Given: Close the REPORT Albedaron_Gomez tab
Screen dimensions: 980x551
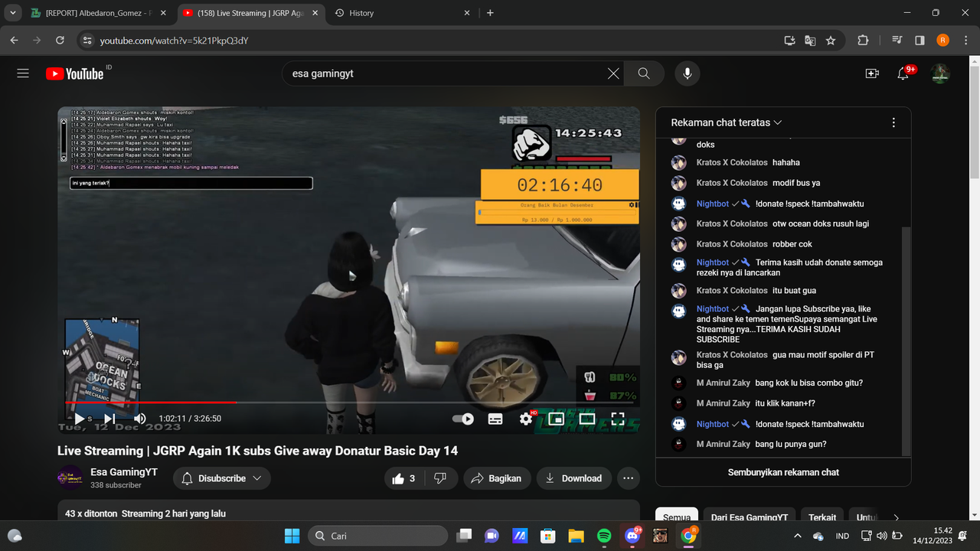Looking at the screenshot, I should point(163,13).
